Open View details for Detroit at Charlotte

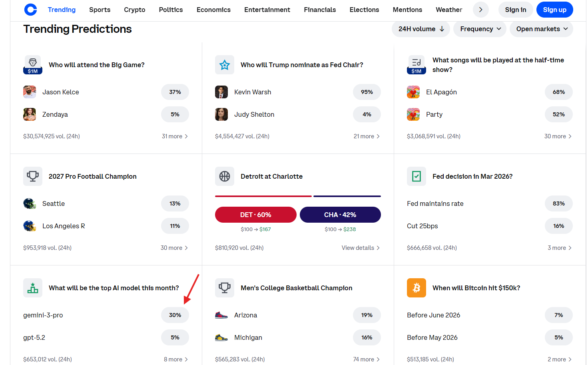(x=360, y=248)
